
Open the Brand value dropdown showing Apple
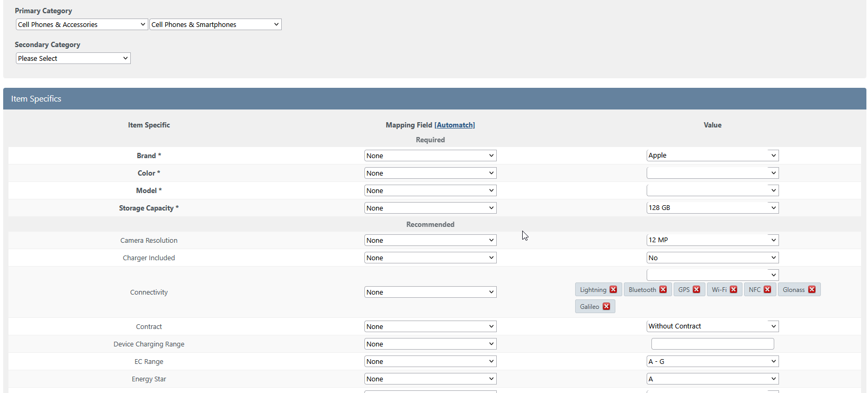click(712, 156)
